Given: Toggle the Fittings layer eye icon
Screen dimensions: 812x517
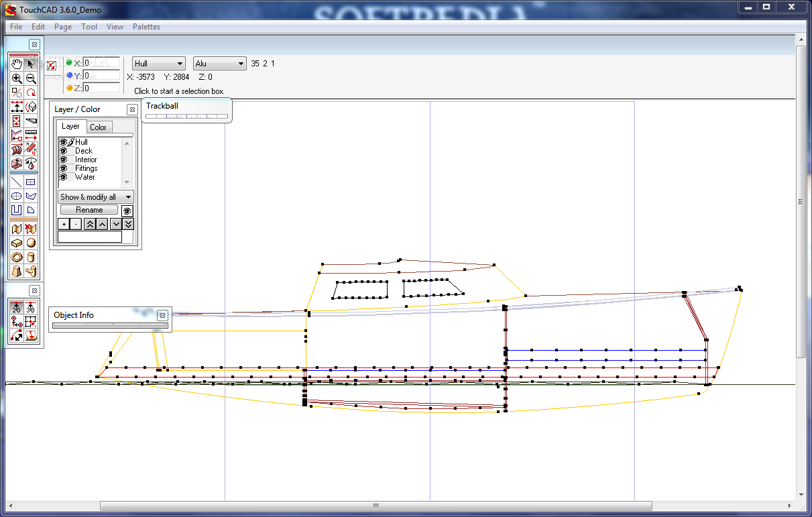Looking at the screenshot, I should point(64,168).
